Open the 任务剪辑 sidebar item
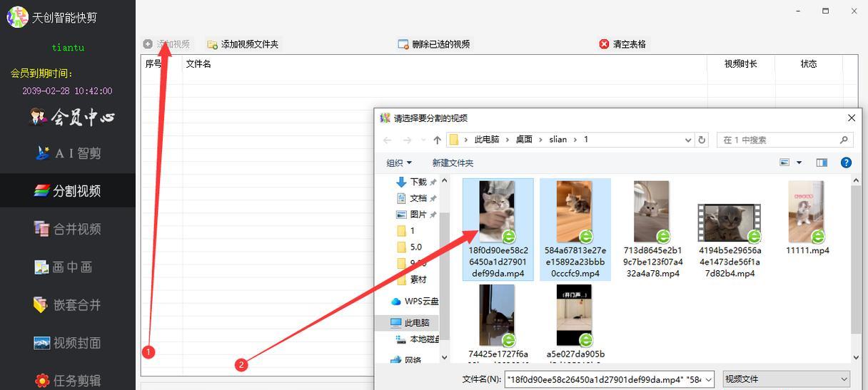The image size is (868, 390). tap(68, 380)
